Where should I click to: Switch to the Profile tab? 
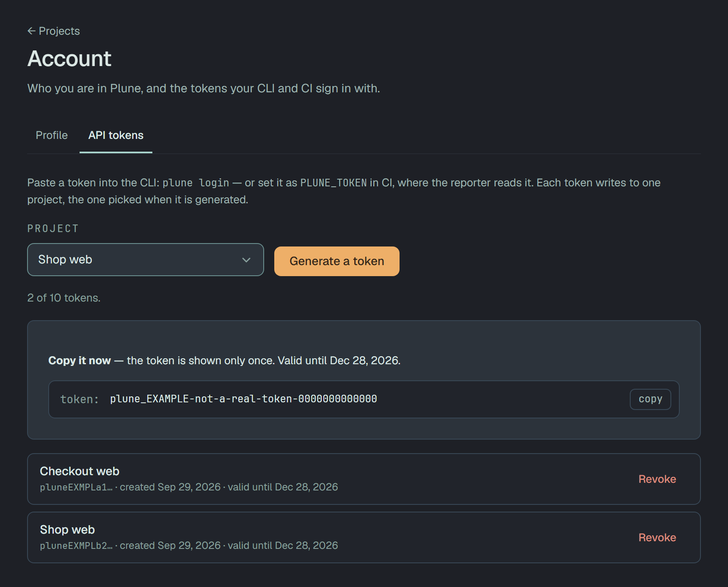click(x=52, y=135)
